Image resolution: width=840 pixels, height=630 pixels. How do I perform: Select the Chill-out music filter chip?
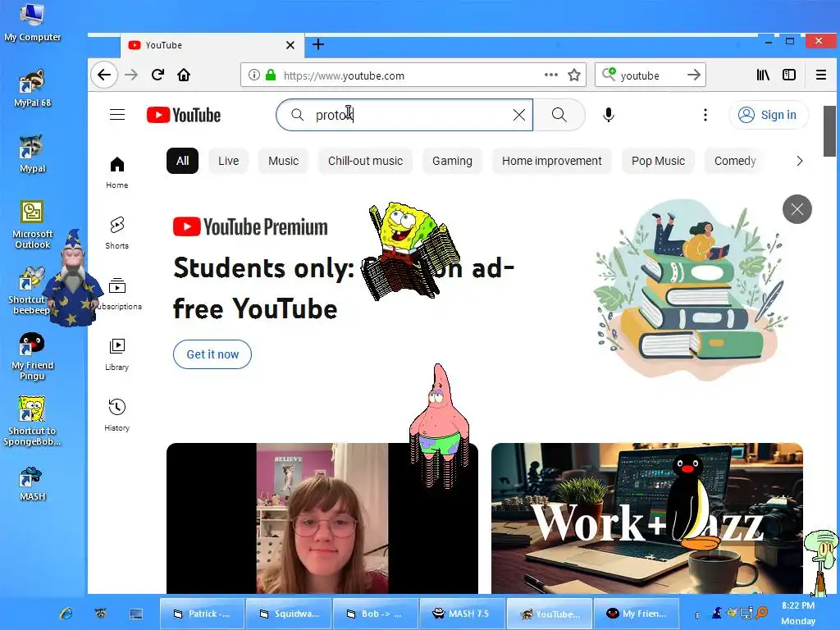click(365, 161)
